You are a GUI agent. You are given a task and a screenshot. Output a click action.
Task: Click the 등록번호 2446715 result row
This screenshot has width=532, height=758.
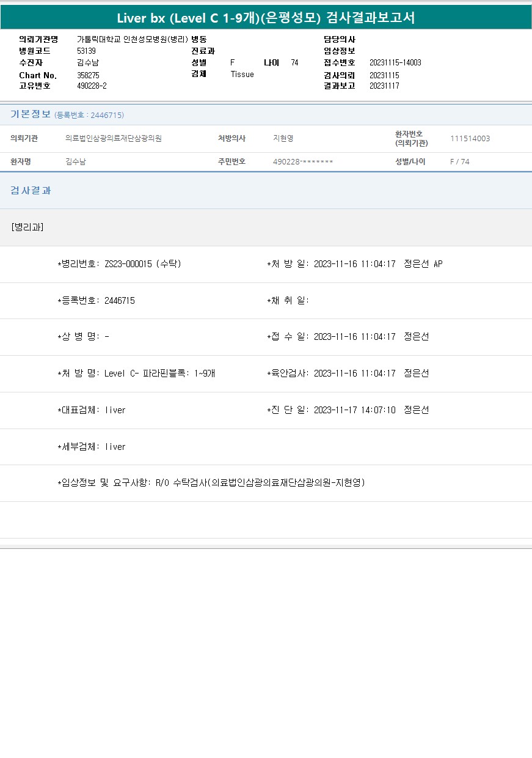pos(96,301)
